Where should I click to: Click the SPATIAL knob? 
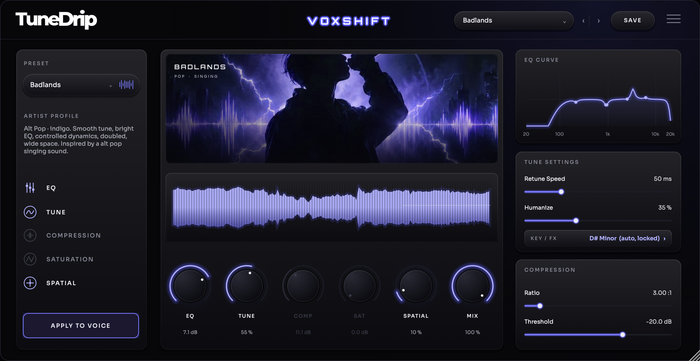point(416,286)
